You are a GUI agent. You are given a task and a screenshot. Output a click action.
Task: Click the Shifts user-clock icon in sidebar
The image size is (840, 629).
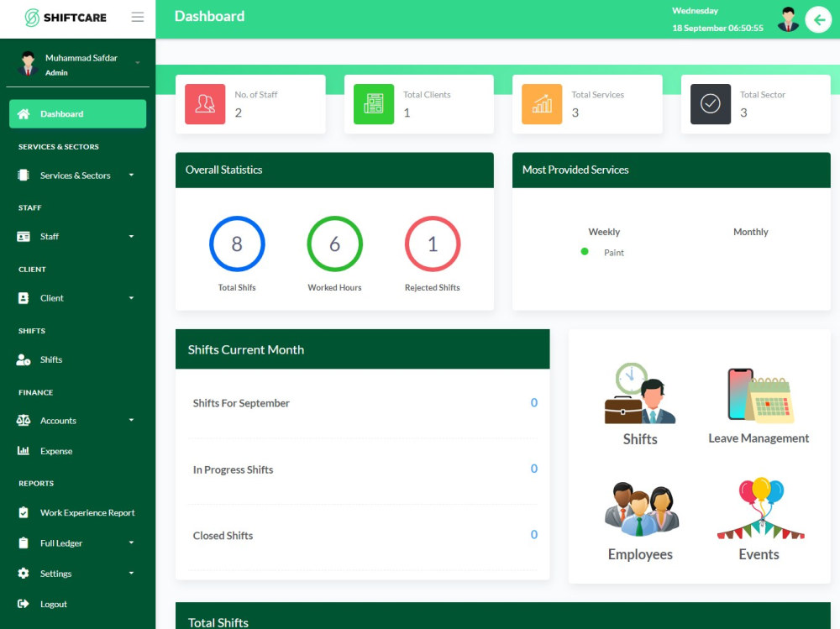click(x=23, y=359)
